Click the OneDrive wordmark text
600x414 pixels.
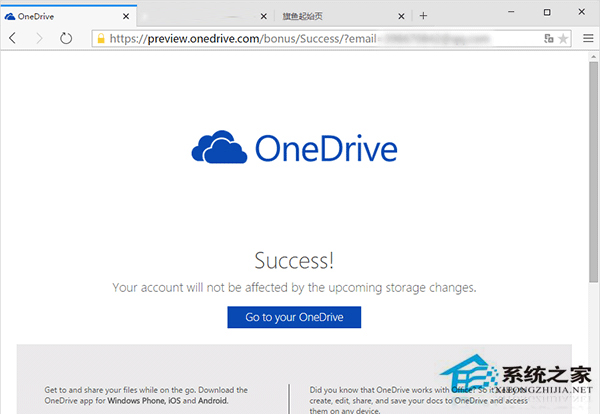click(x=326, y=148)
